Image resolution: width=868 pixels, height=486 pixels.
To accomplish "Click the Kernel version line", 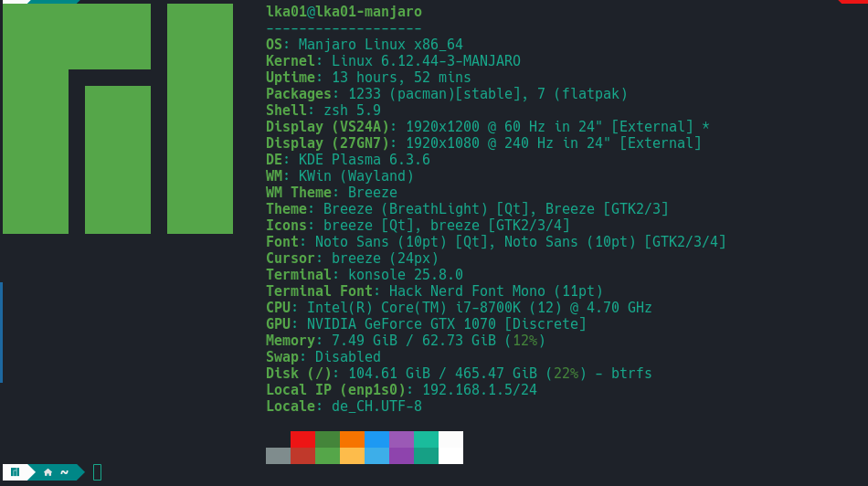I will [393, 61].
